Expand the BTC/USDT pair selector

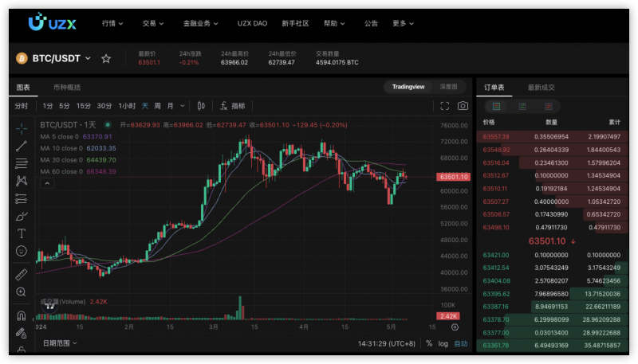[88, 58]
